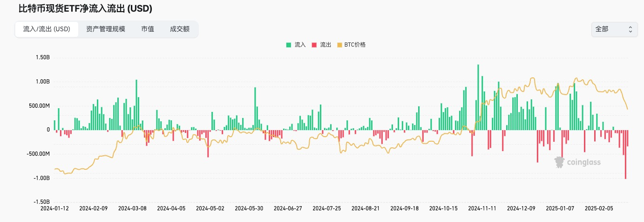Click the tallest green inflow bar in November 2024
644x222 pixels.
(x=478, y=97)
